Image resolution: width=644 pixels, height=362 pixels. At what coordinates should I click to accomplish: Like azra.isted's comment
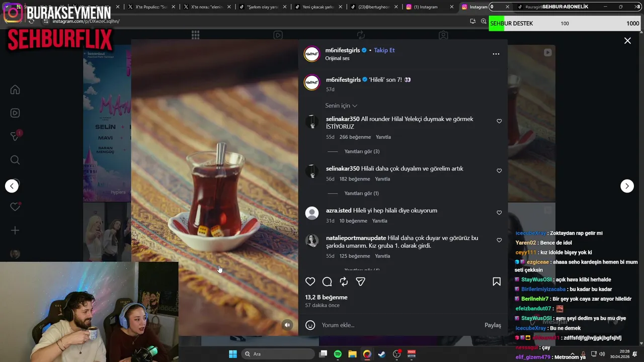pyautogui.click(x=499, y=213)
